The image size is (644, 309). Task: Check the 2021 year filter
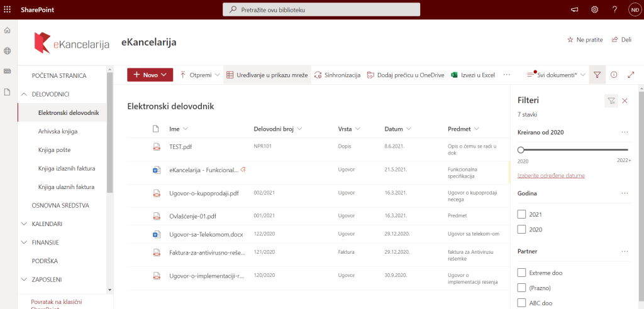[x=521, y=214]
